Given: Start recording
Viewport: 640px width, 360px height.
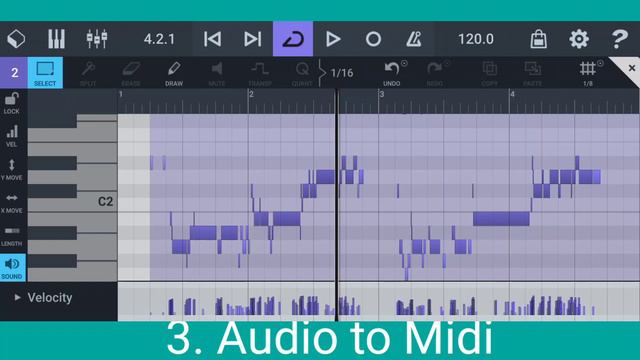Looking at the screenshot, I should pyautogui.click(x=373, y=39).
